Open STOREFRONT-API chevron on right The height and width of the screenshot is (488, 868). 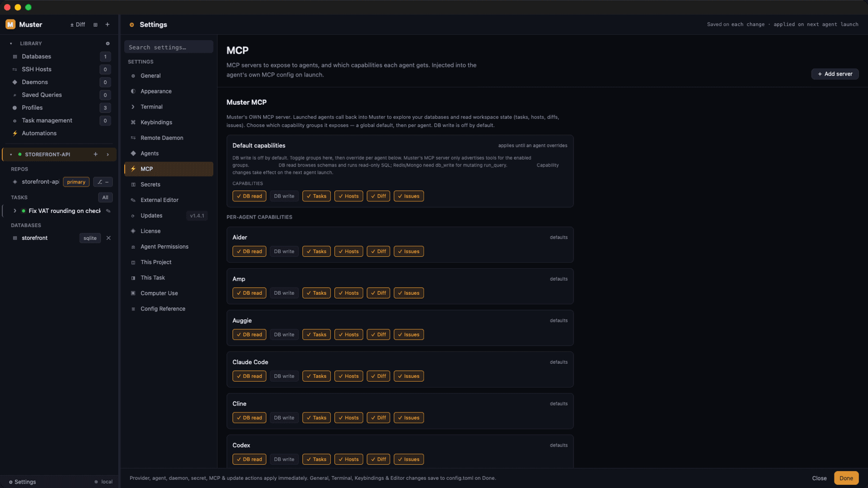(107, 155)
